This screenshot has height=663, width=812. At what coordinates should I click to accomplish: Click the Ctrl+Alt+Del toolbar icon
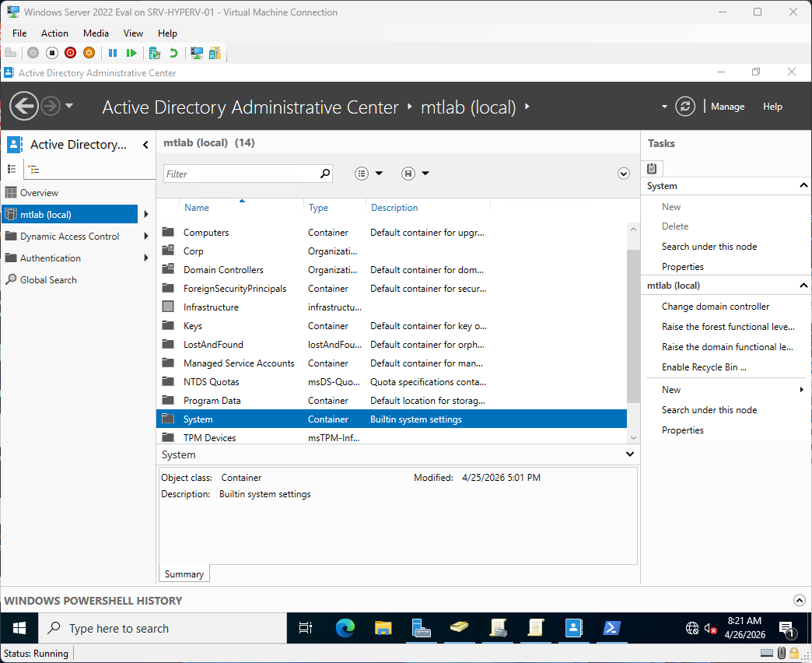click(10, 53)
